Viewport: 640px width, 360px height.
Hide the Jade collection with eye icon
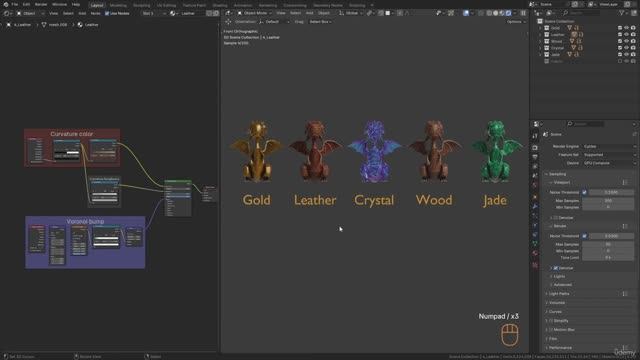click(627, 54)
